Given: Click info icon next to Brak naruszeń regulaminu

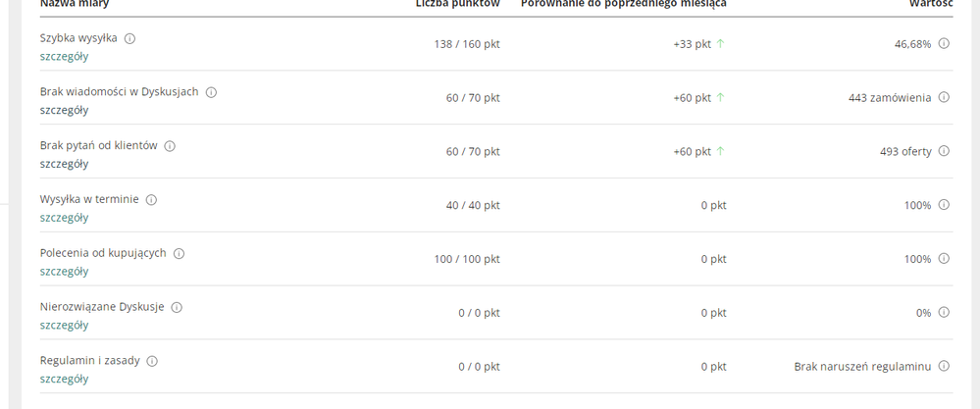Looking at the screenshot, I should point(944,366).
